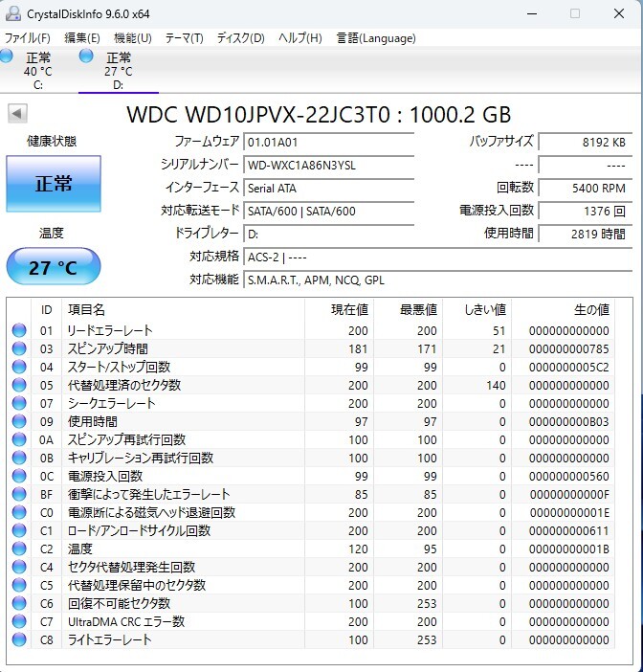The image size is (643, 672).
Task: Click threshold value 140 for ID 05
Action: [x=496, y=385]
